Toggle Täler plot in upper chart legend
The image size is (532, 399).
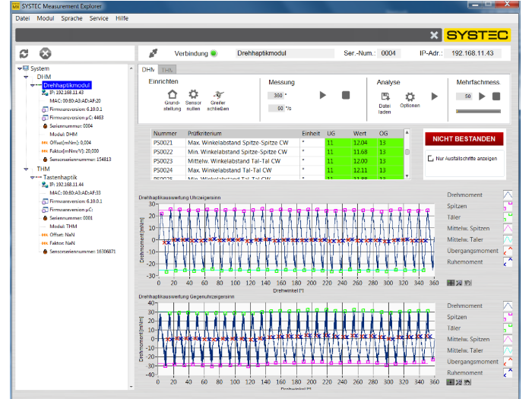tap(508, 217)
